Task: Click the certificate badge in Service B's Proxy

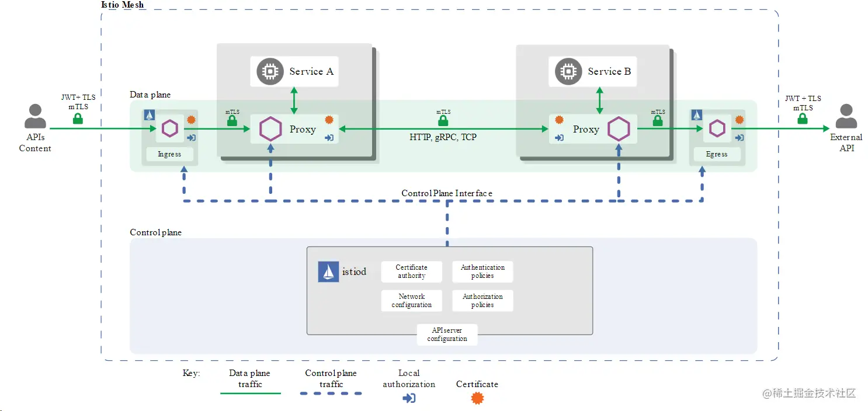Action: [x=560, y=120]
